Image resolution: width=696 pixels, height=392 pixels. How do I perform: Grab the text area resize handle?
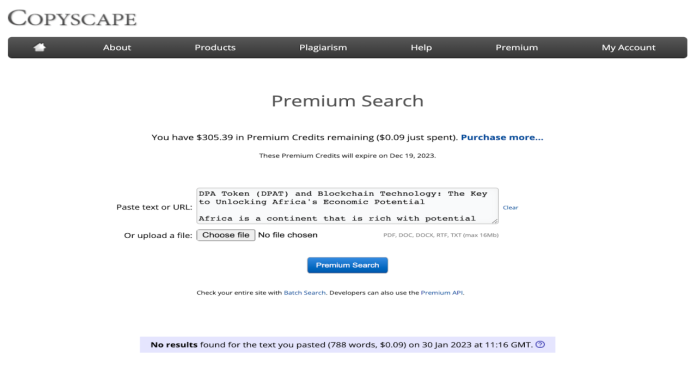[x=495, y=220]
